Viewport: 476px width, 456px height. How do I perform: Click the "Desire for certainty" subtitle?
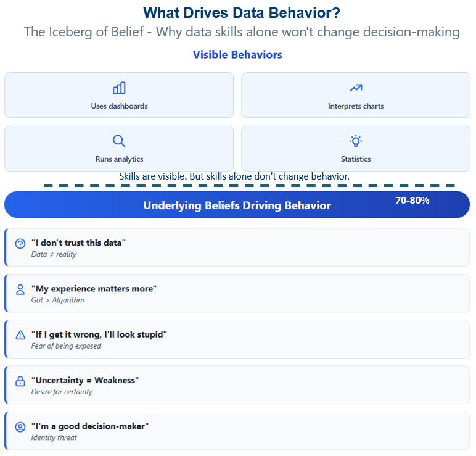62,392
